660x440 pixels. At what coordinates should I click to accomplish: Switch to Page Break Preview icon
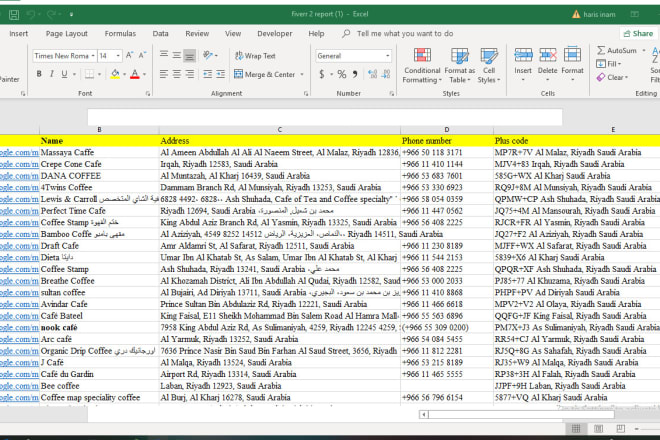[x=620, y=429]
